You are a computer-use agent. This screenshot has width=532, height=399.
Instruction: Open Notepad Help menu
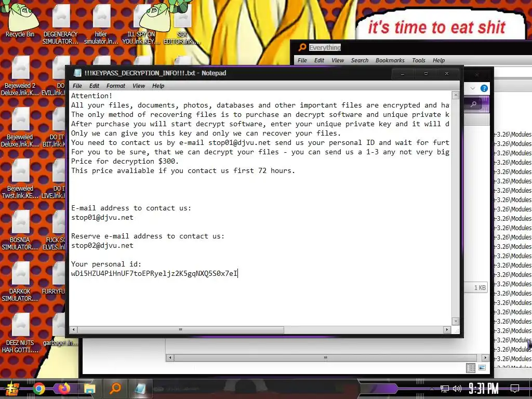pos(158,86)
